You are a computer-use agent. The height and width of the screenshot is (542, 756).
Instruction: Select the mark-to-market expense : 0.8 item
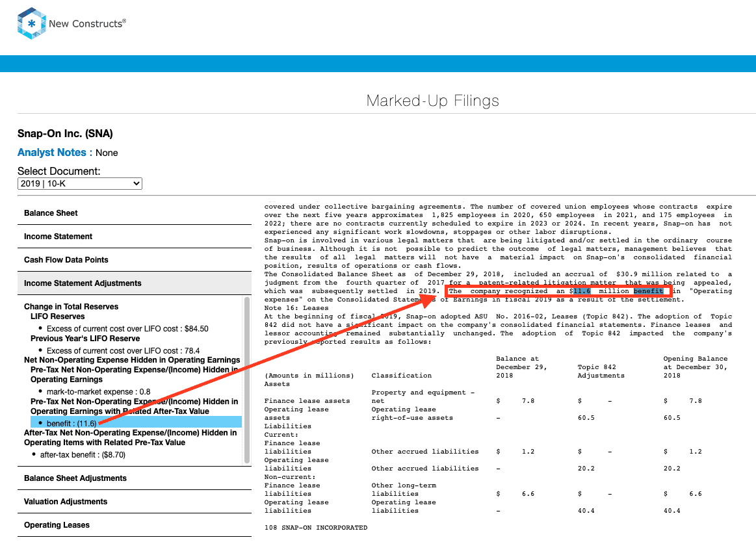click(98, 391)
